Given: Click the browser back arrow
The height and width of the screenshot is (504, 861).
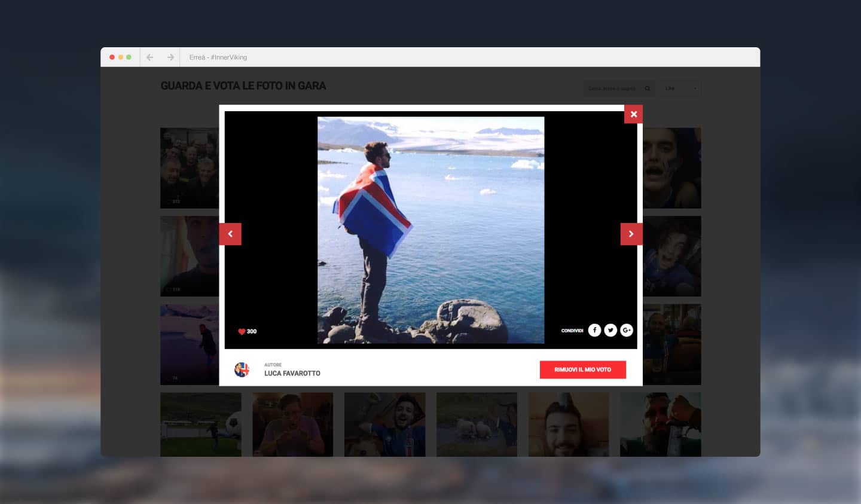Looking at the screenshot, I should pos(150,57).
